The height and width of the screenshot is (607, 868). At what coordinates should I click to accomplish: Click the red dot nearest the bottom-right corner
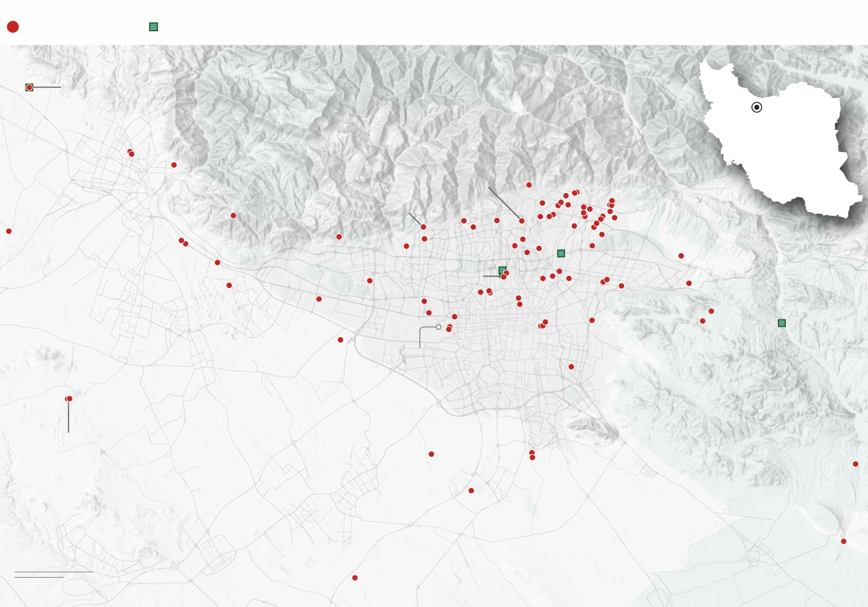click(843, 541)
